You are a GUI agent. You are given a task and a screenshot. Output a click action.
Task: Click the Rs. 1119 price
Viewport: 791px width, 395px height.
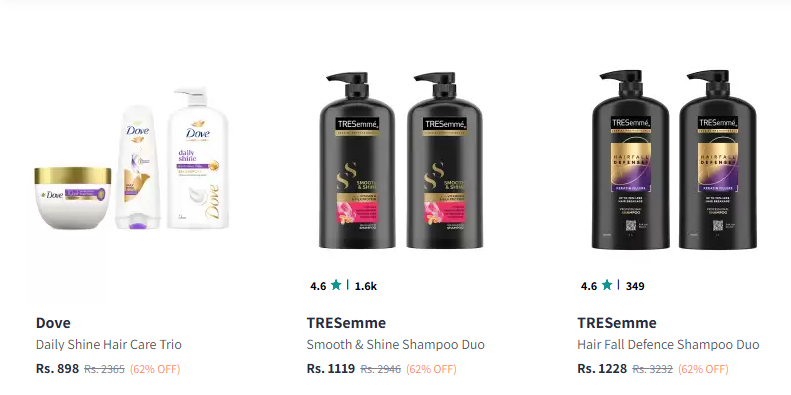(x=331, y=369)
